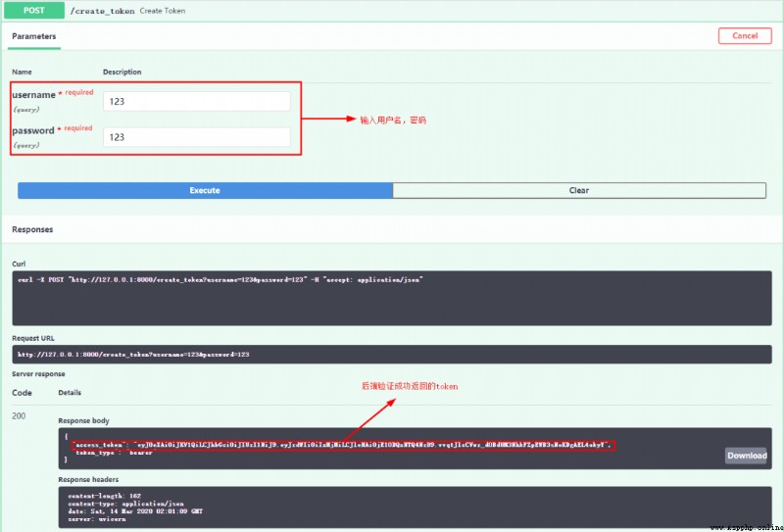Click the Request URL label

33,338
